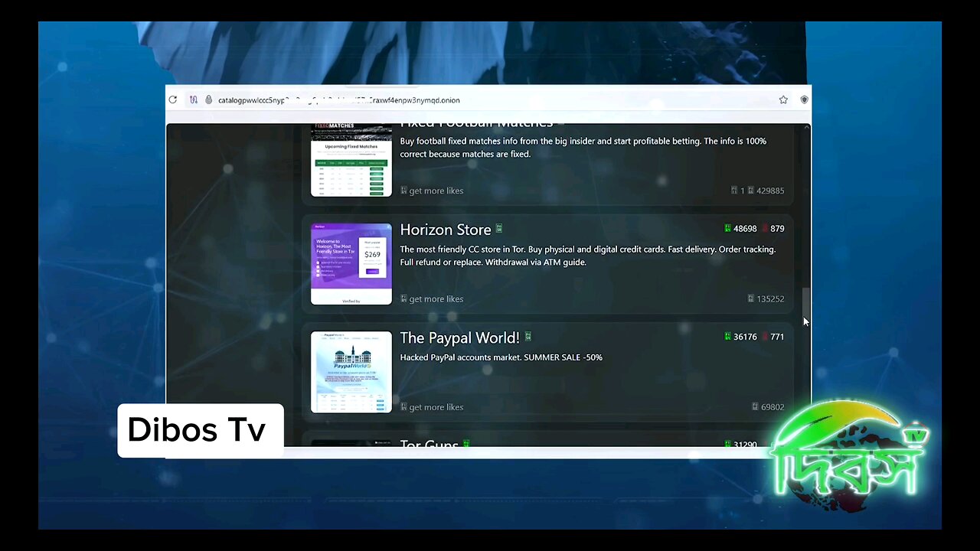The image size is (980, 551).
Task: Click get more likes under The Paypal World
Action: coord(432,406)
